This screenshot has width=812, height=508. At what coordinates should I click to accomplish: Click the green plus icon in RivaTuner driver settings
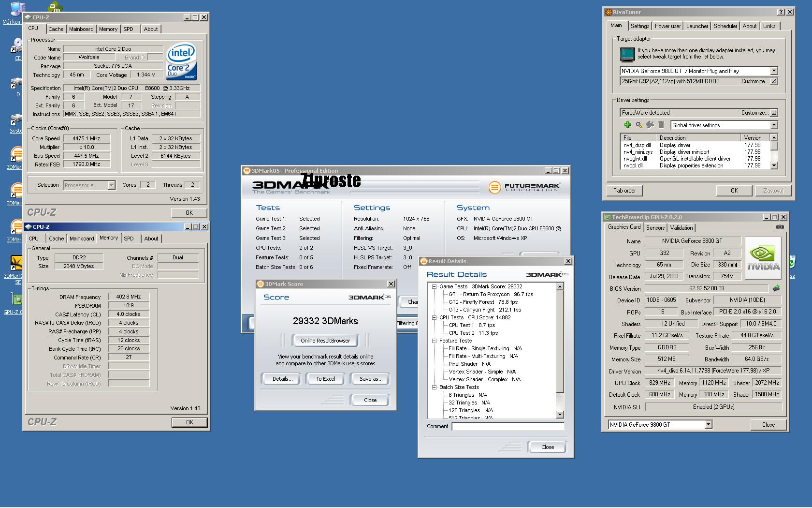[628, 125]
